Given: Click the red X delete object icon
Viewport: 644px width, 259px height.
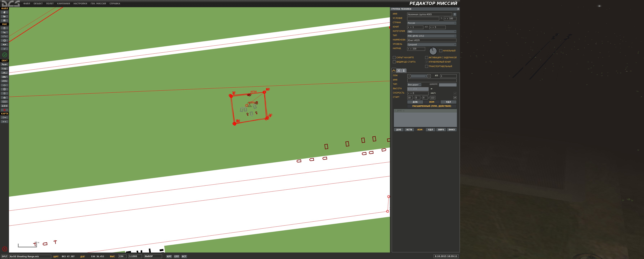Looking at the screenshot, I should click(4, 110).
